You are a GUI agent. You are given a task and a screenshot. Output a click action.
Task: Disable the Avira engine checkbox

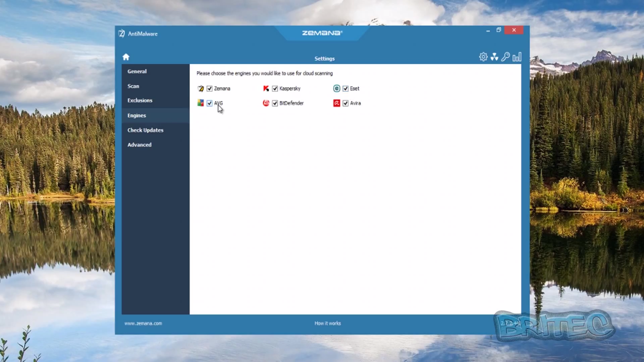point(345,103)
